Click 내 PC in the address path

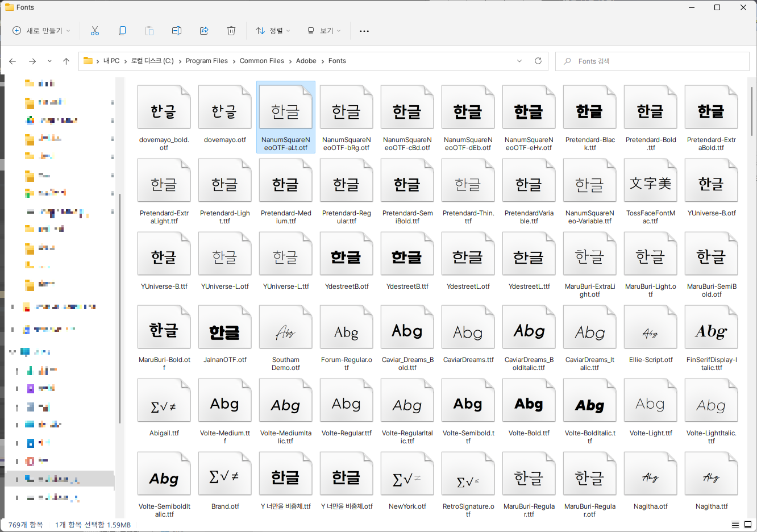(111, 61)
